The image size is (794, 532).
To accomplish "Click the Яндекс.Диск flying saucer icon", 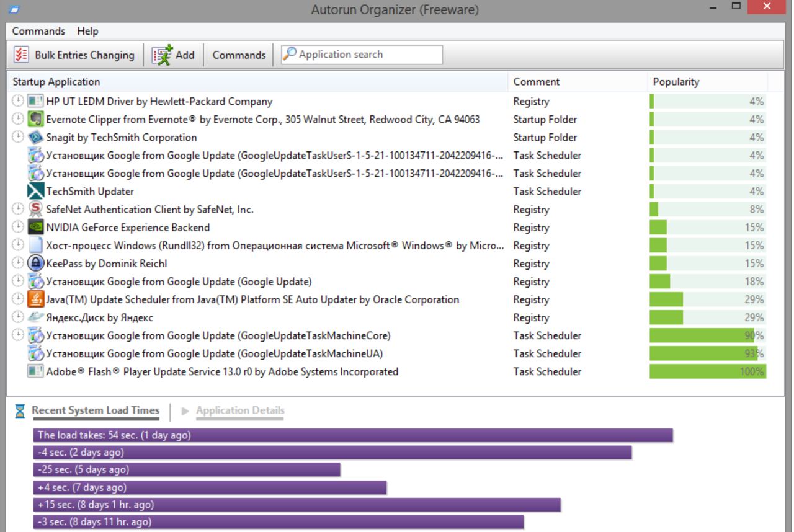I will click(x=36, y=317).
